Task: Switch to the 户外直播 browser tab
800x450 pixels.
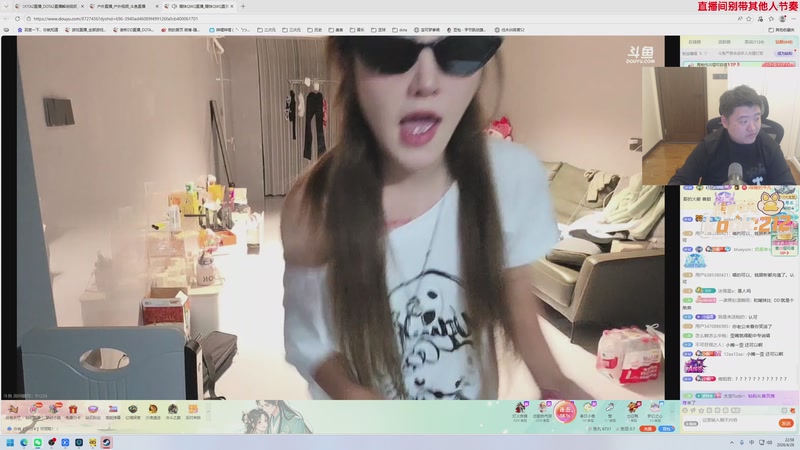Action: point(122,6)
